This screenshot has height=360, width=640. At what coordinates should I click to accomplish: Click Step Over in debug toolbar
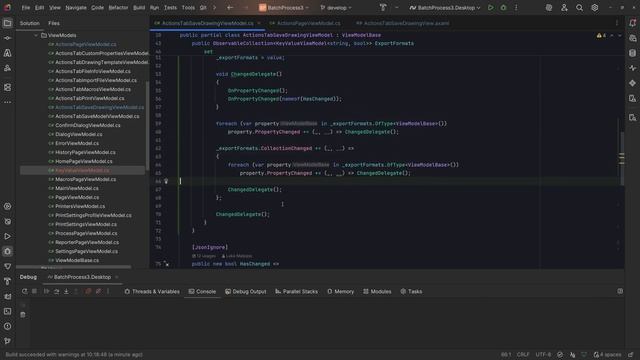[x=56, y=291]
